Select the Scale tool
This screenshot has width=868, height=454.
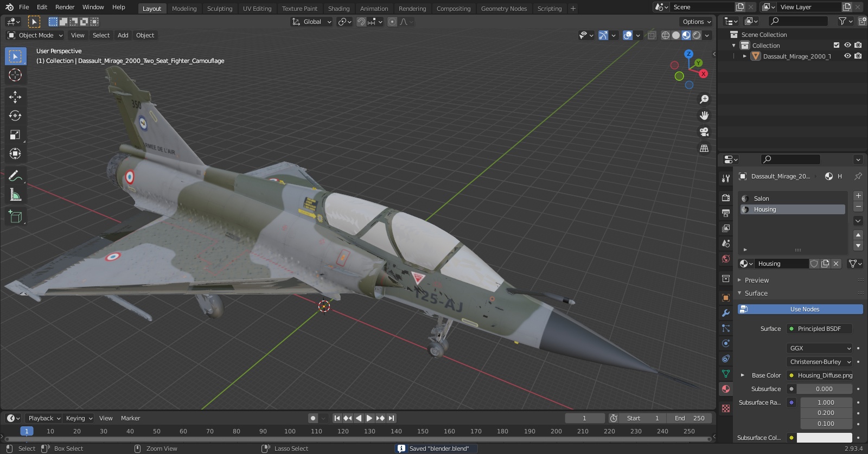click(15, 135)
